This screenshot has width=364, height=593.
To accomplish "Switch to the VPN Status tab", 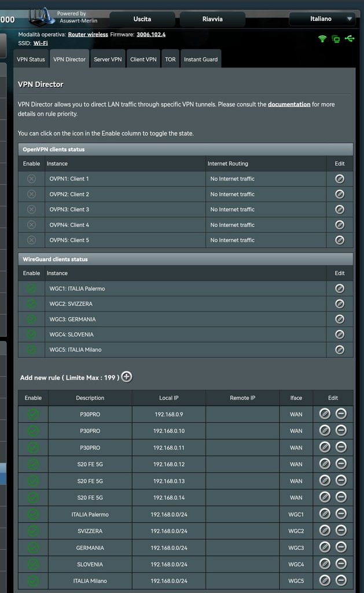I will click(x=31, y=59).
